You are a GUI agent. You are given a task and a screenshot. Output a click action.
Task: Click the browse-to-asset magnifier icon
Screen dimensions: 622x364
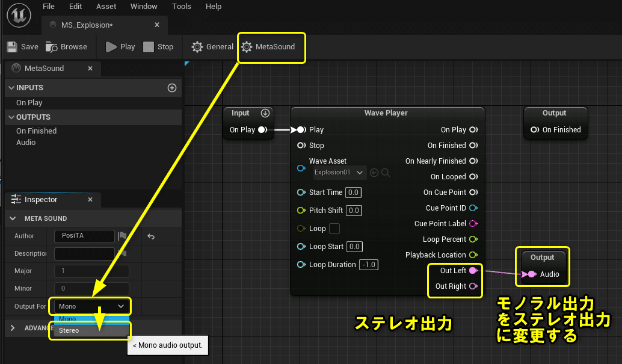point(385,172)
